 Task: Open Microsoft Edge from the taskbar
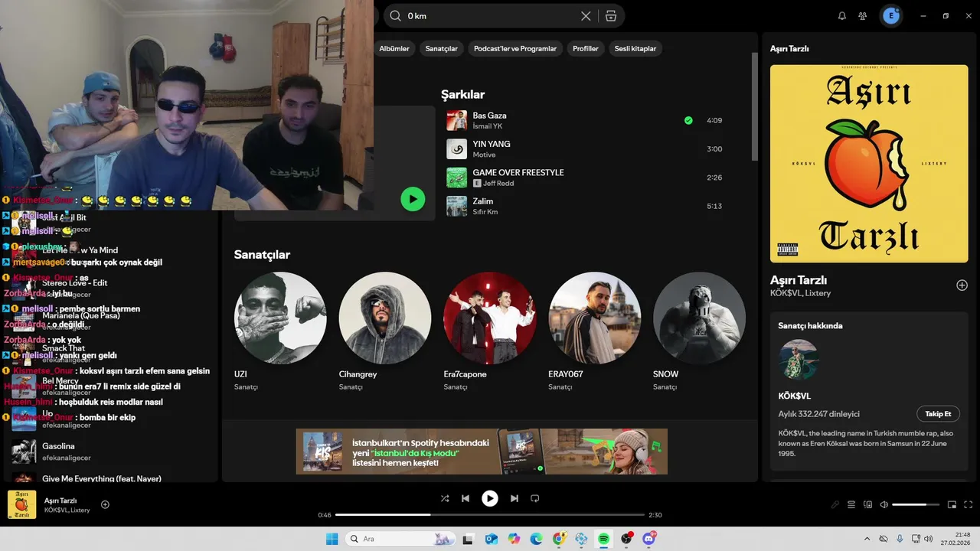point(537,539)
